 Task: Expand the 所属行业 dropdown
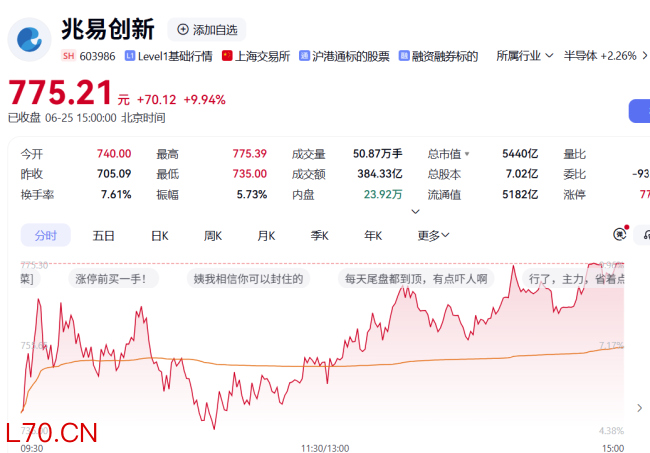click(524, 56)
